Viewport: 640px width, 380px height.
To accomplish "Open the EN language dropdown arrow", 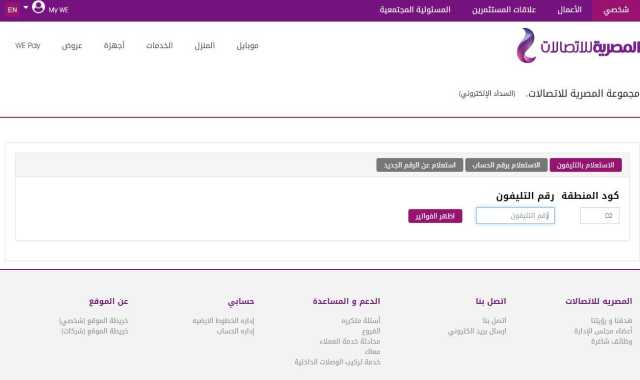I will click(x=26, y=7).
